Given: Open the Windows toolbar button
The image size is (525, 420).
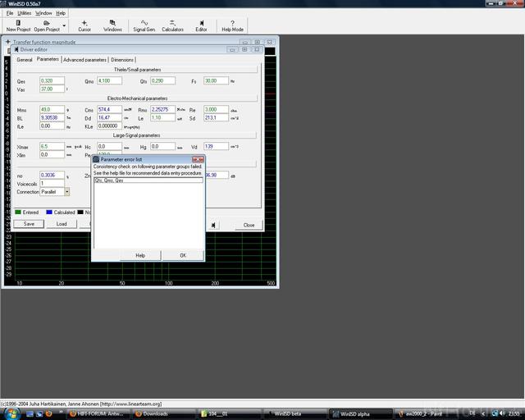Looking at the screenshot, I should pyautogui.click(x=112, y=25).
